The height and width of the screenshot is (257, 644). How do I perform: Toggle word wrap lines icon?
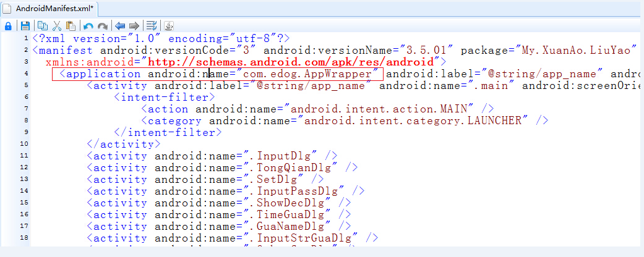(152, 26)
